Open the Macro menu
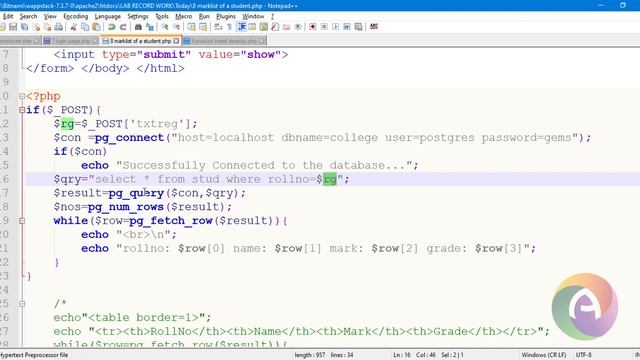This screenshot has height=360, width=640. click(184, 16)
